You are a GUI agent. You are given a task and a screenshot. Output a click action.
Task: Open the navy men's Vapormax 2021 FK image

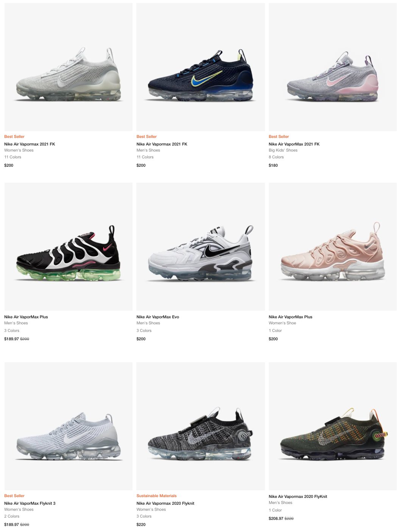click(x=201, y=67)
